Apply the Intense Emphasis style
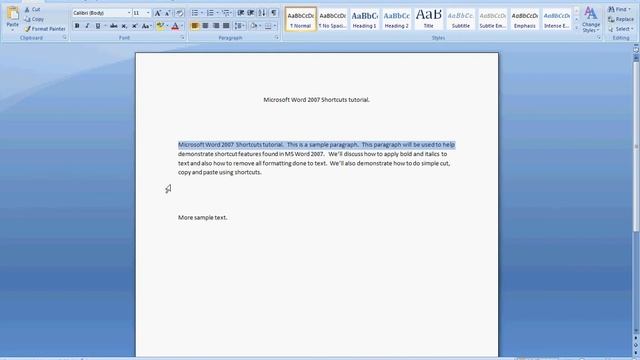 (x=556, y=19)
